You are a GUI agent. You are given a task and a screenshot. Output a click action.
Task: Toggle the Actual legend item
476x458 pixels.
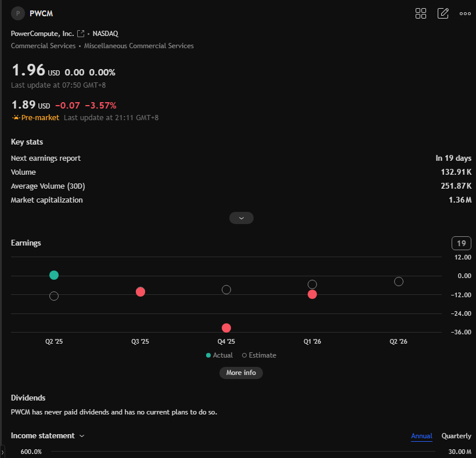[x=219, y=355]
